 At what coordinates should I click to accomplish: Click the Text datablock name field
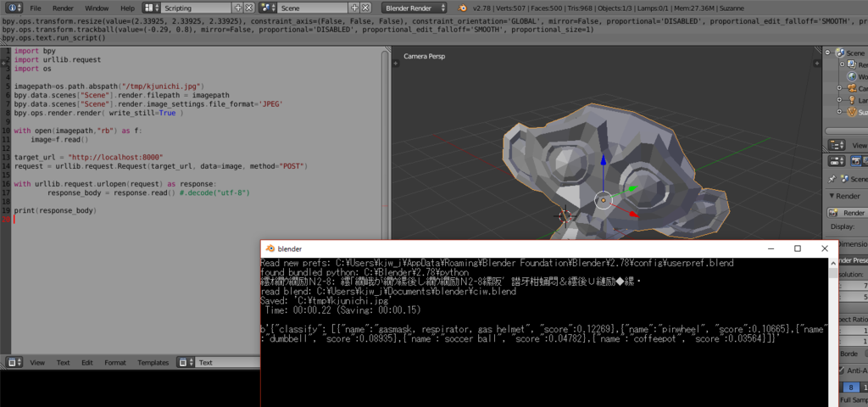(x=228, y=363)
